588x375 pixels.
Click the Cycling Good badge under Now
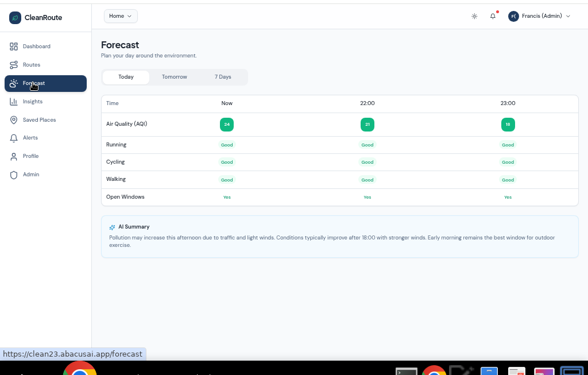(227, 163)
